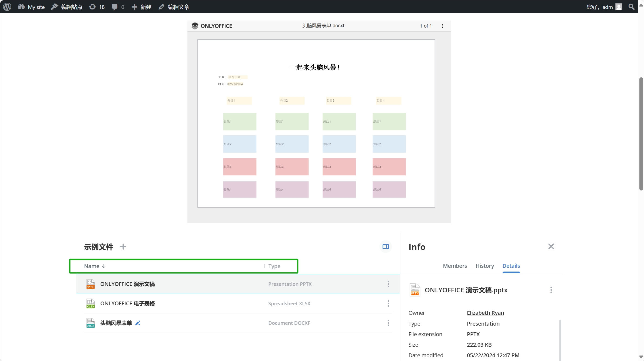This screenshot has width=644, height=361.
Task: Open the adm user account menu
Action: pos(604,7)
